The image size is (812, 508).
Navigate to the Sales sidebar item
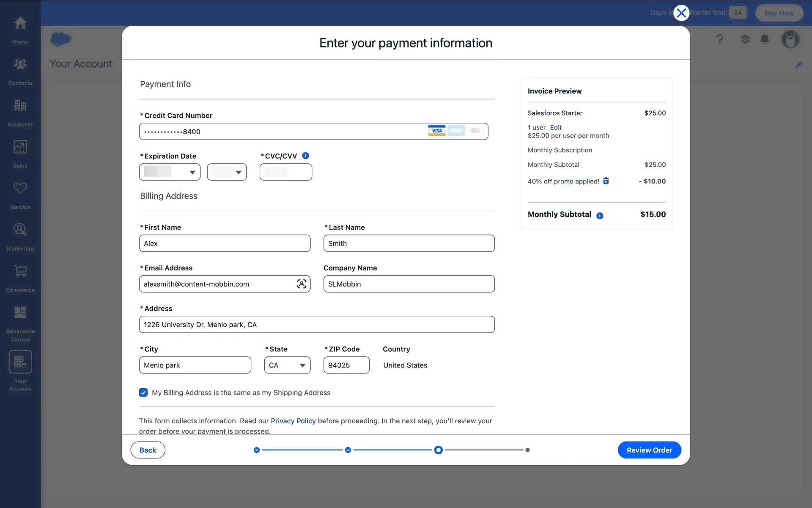coord(20,153)
